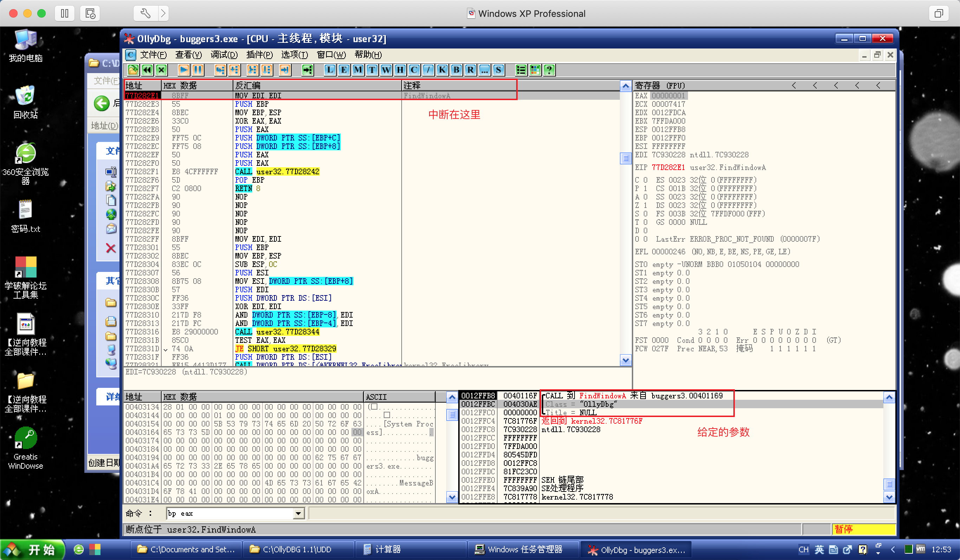The width and height of the screenshot is (960, 560).
Task: Toggle register view via 寄存器 (FPU) header
Action: coord(660,85)
